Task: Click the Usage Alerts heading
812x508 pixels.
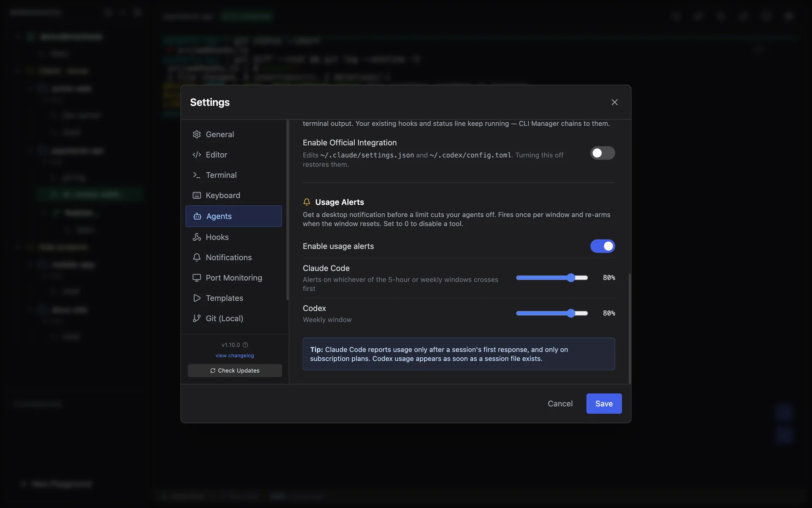Action: pyautogui.click(x=340, y=202)
